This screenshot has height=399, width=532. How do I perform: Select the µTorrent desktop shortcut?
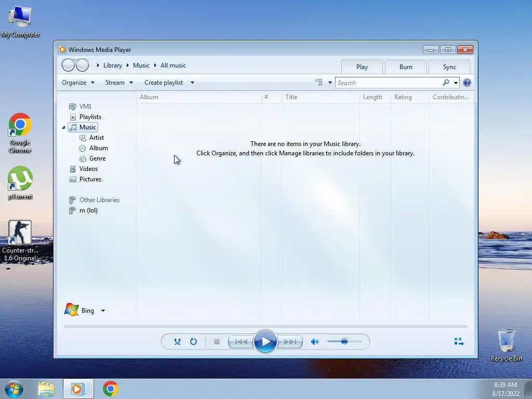click(x=20, y=183)
